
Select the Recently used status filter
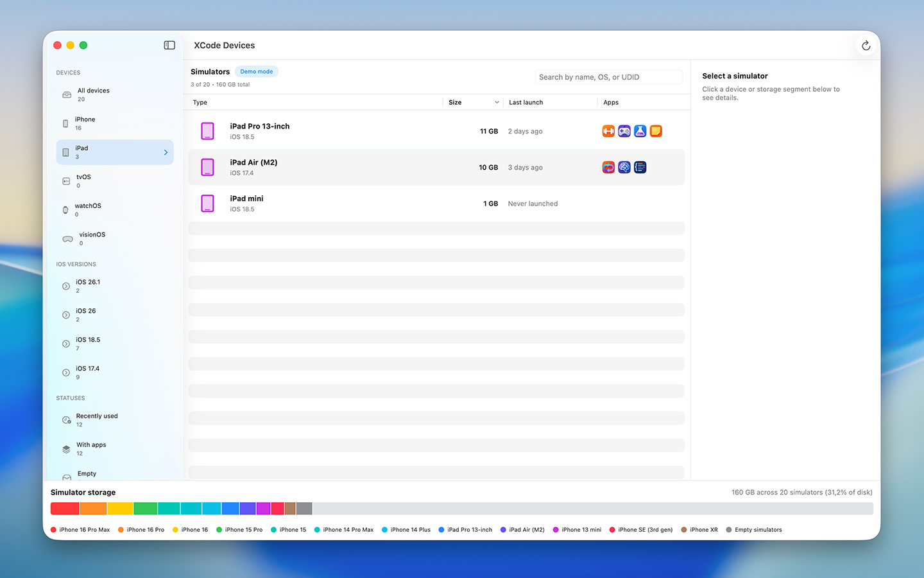click(x=96, y=419)
